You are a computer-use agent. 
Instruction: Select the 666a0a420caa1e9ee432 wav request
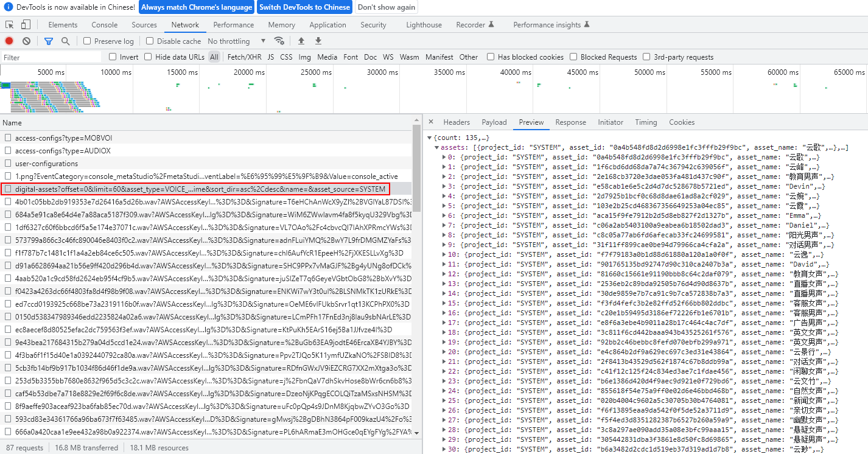pyautogui.click(x=206, y=432)
